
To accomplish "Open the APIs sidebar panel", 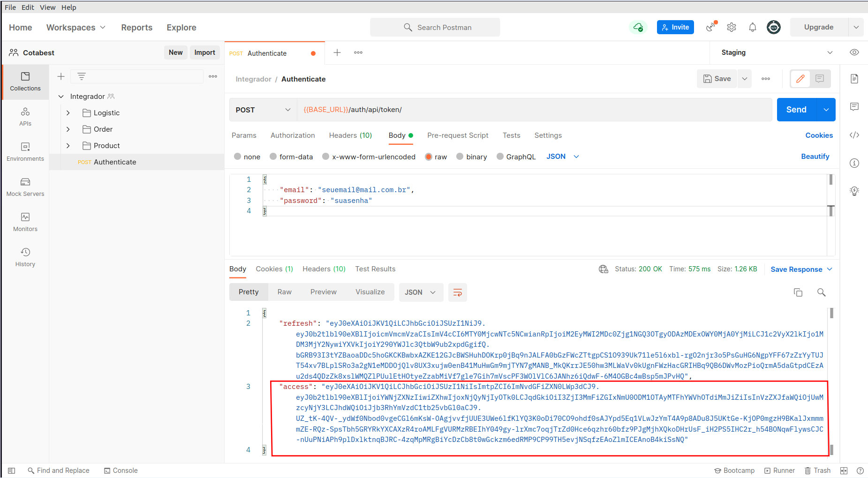I will pyautogui.click(x=25, y=117).
